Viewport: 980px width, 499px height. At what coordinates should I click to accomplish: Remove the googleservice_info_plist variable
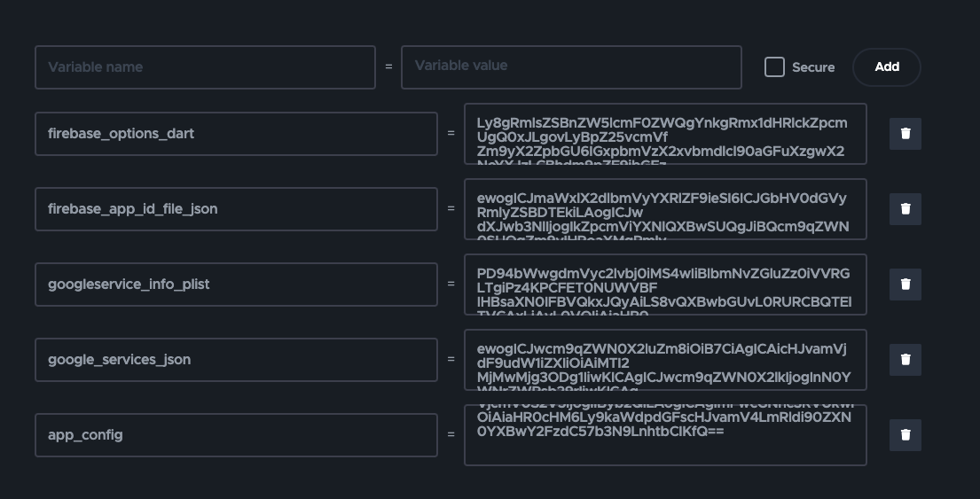[x=905, y=285]
